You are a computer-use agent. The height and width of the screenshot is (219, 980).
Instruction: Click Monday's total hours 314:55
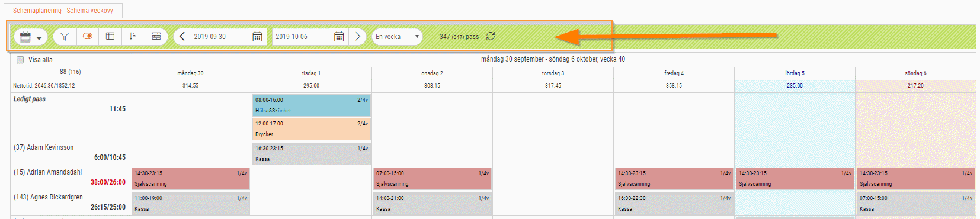[x=190, y=86]
